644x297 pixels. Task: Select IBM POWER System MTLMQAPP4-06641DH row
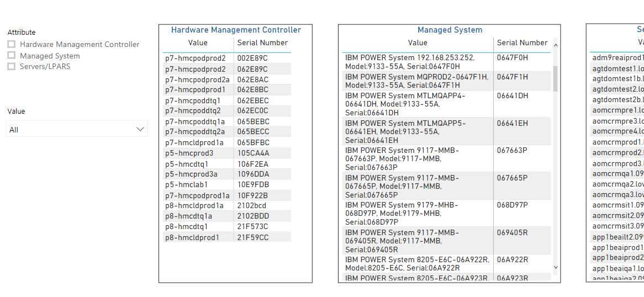coord(447,104)
